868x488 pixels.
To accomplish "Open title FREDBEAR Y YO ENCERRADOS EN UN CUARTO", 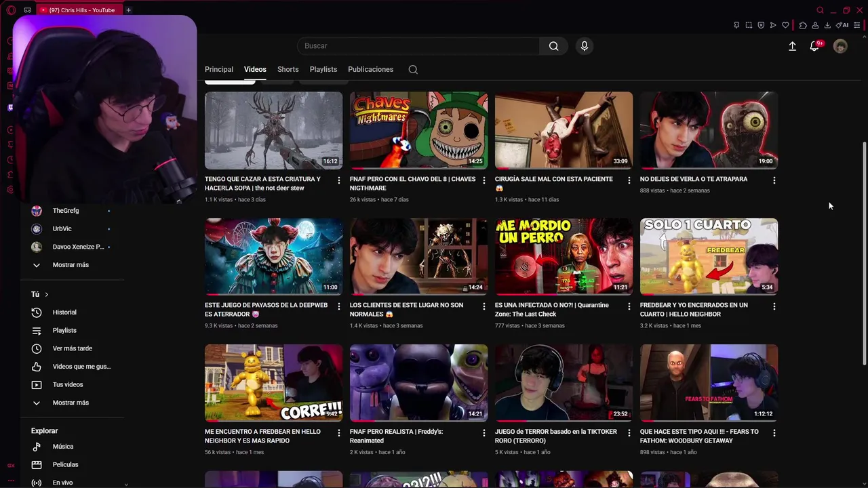I will tap(694, 310).
